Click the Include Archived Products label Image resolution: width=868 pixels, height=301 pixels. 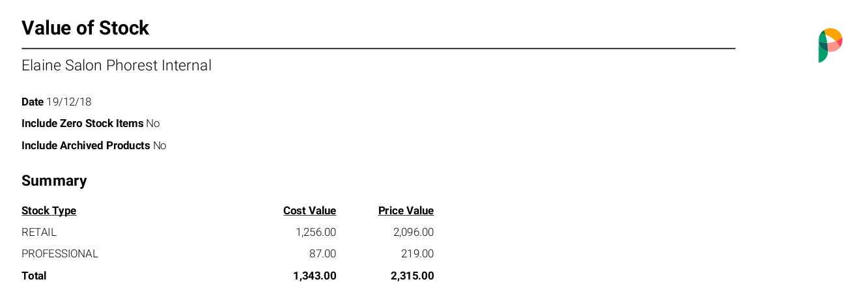click(x=86, y=145)
